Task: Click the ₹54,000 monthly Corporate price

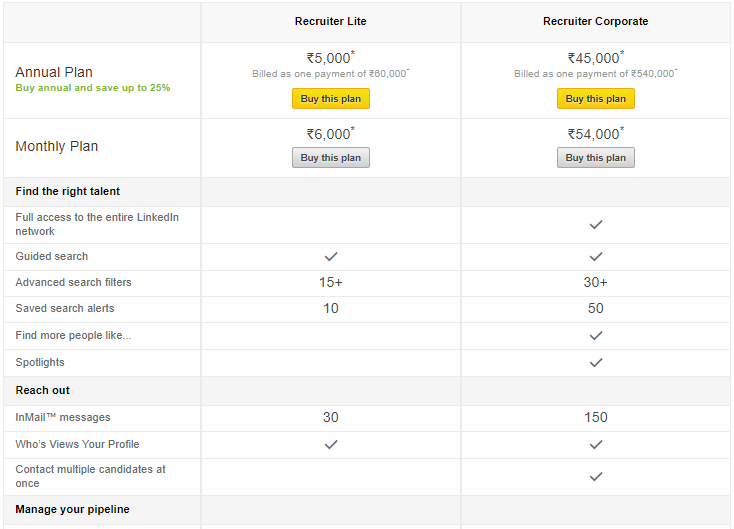Action: click(x=595, y=133)
